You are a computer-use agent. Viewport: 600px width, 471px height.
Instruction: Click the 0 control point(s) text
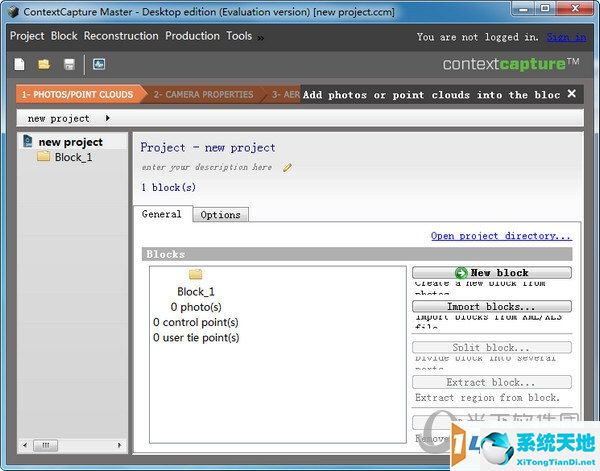tap(196, 322)
